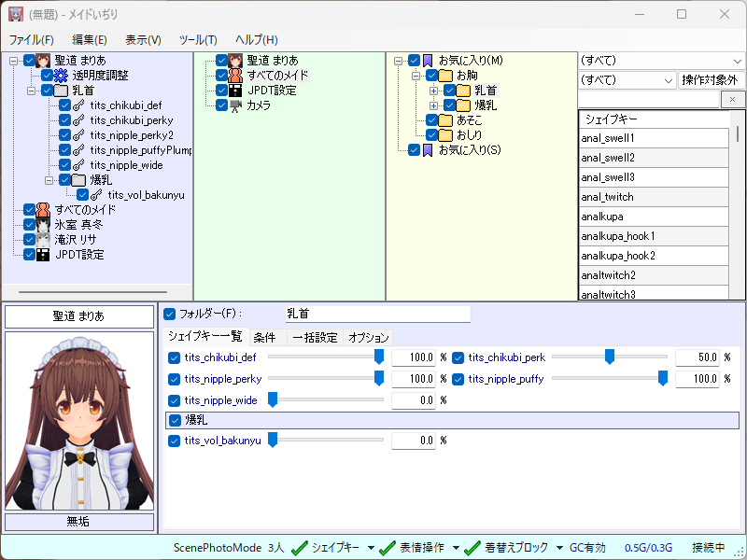The image size is (747, 560).
Task: Click the key icon for tits_chikubi_def
Action: coord(79,105)
